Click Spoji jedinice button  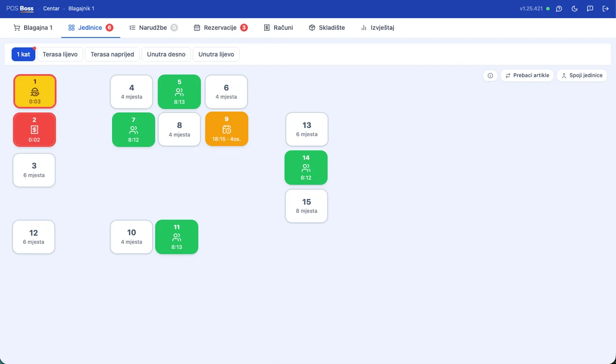[x=582, y=75]
